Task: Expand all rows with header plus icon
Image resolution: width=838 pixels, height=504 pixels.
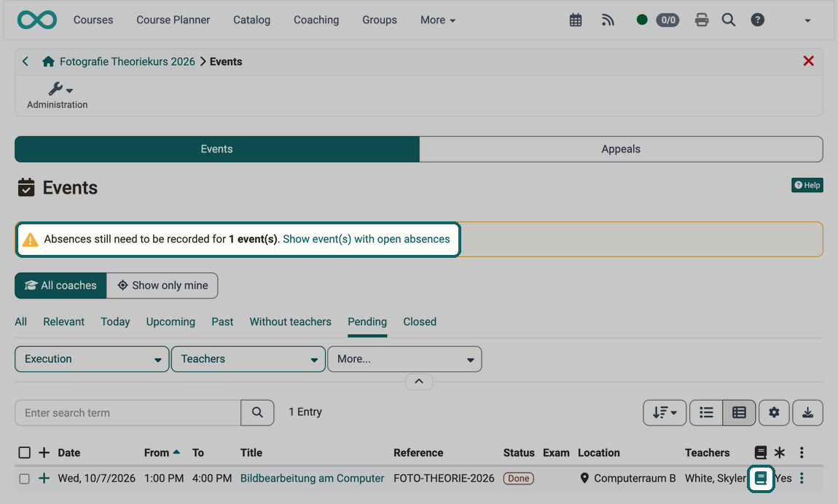Action: point(44,453)
